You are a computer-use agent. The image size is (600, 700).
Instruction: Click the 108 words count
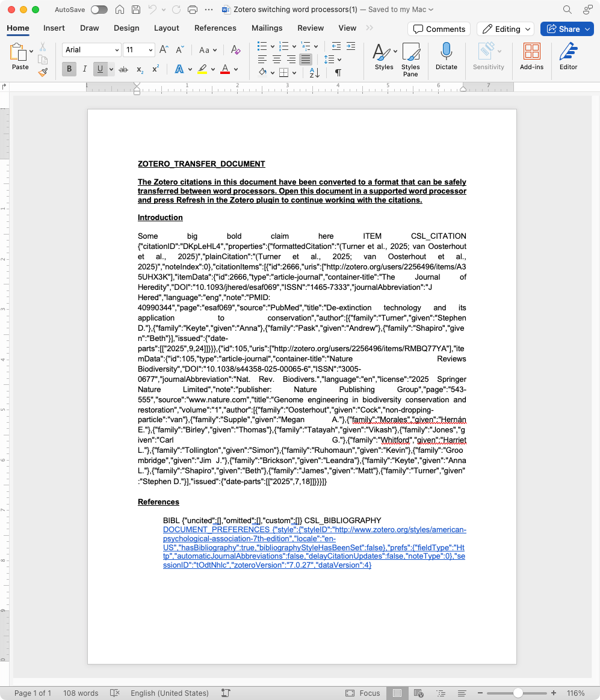pyautogui.click(x=81, y=693)
